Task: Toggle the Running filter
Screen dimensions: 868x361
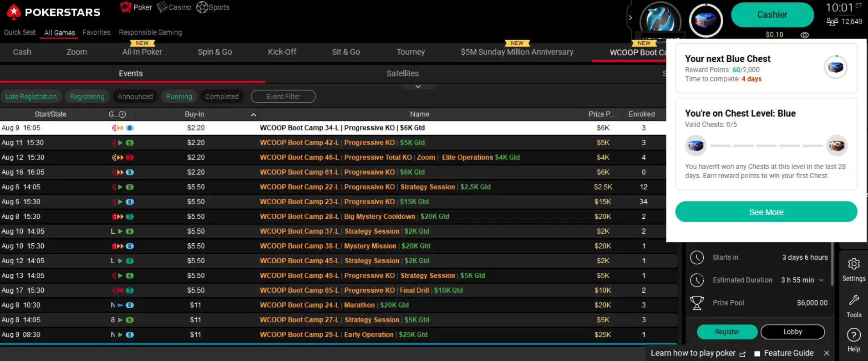Action: point(179,96)
